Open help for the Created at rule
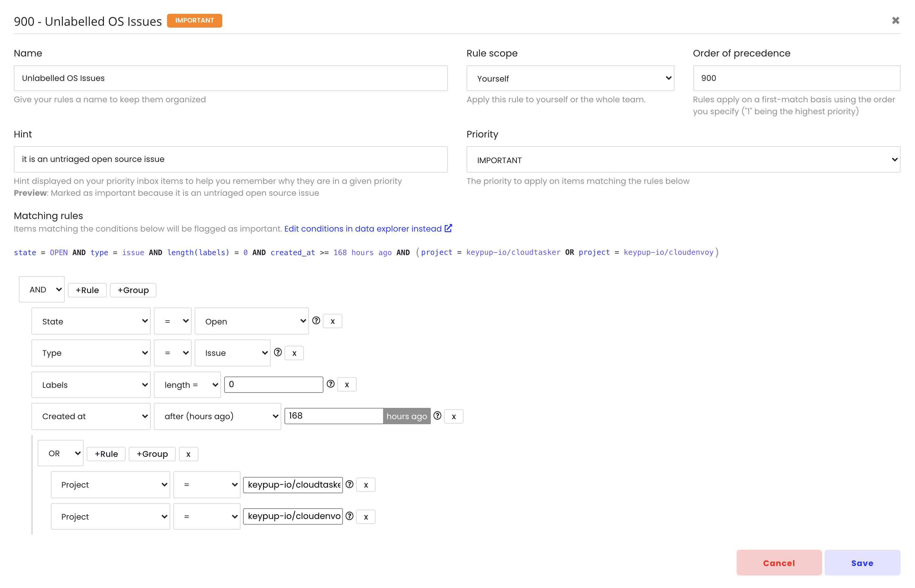The image size is (915, 588). tap(437, 416)
